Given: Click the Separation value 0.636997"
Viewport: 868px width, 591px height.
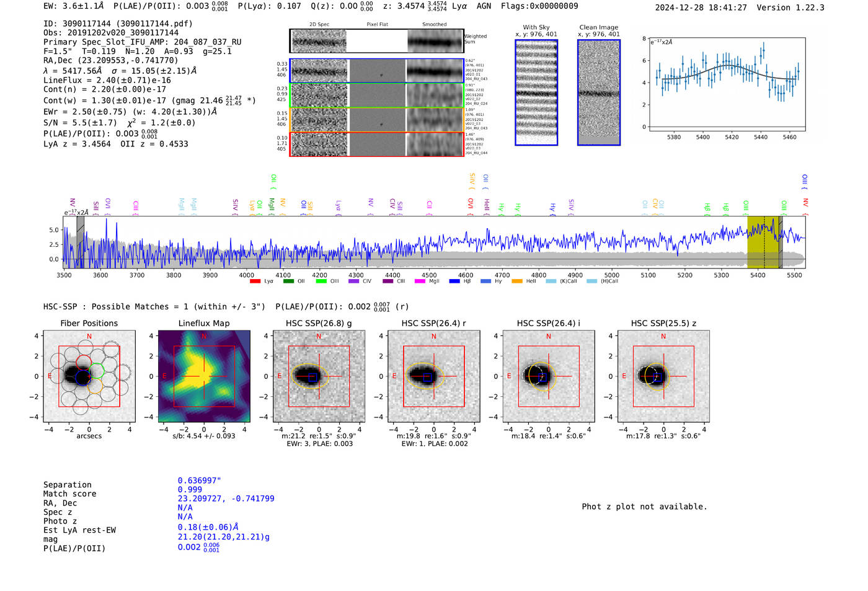Looking at the screenshot, I should [x=200, y=481].
